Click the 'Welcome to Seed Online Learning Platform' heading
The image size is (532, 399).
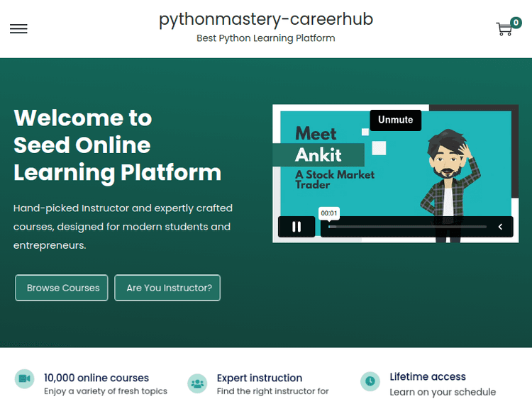pyautogui.click(x=117, y=145)
